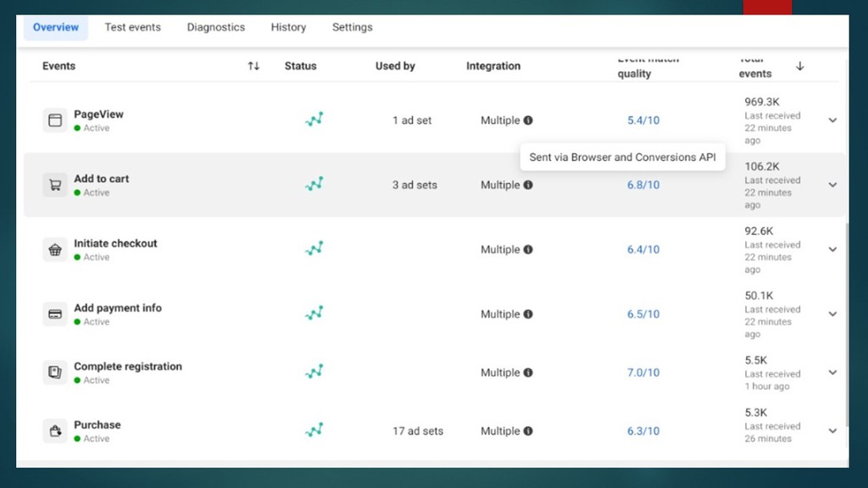868x488 pixels.
Task: Click the Add payment info card icon
Action: click(x=55, y=314)
